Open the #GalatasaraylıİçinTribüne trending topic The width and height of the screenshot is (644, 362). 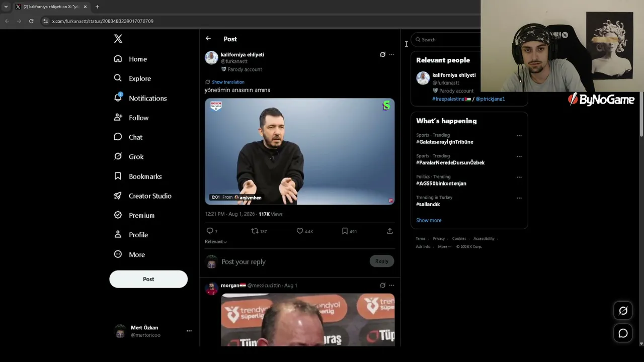pyautogui.click(x=445, y=142)
